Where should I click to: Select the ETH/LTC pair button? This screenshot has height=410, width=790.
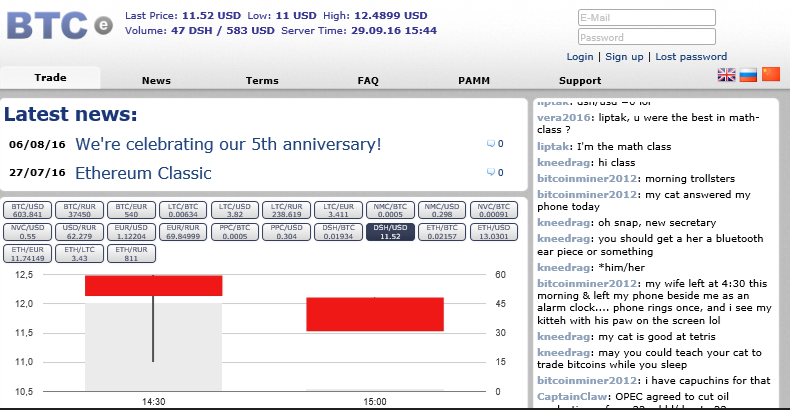pyautogui.click(x=79, y=254)
